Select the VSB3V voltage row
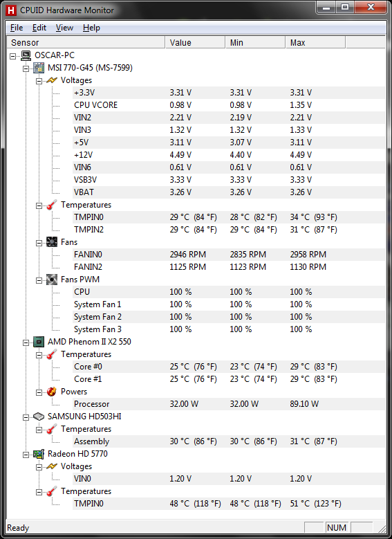The height and width of the screenshot is (539, 392). click(229, 180)
